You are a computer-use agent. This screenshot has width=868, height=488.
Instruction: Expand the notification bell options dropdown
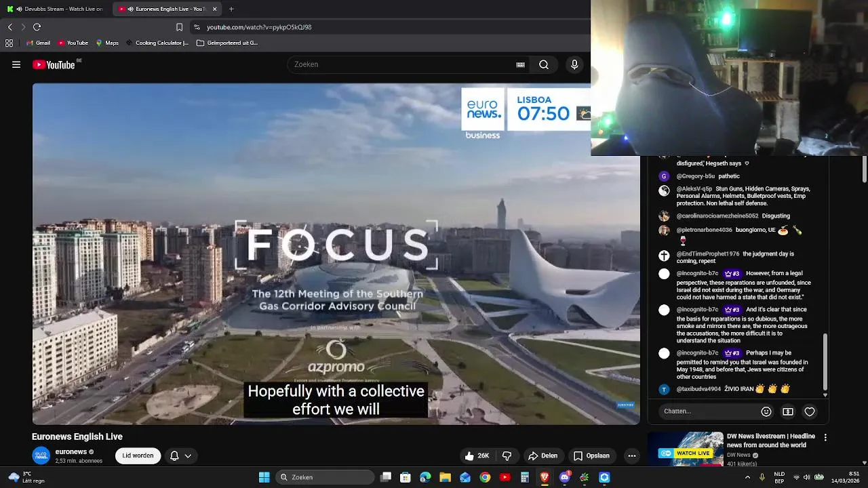click(x=188, y=455)
